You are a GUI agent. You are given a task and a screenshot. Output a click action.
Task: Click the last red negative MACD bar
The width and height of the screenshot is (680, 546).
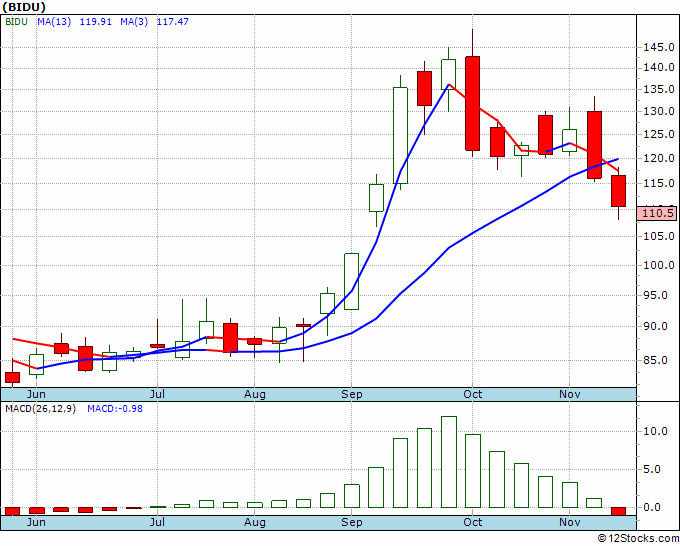(618, 511)
